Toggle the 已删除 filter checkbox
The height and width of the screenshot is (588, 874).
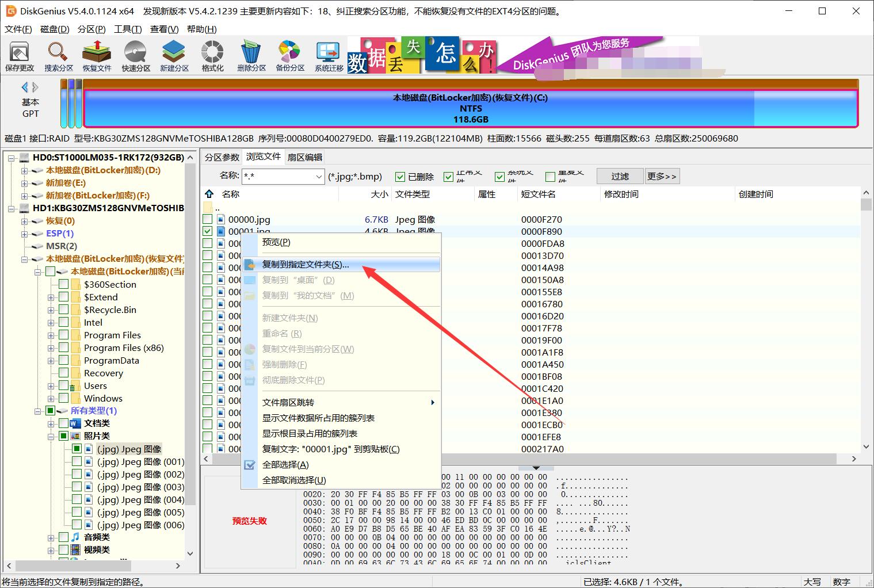pyautogui.click(x=400, y=177)
